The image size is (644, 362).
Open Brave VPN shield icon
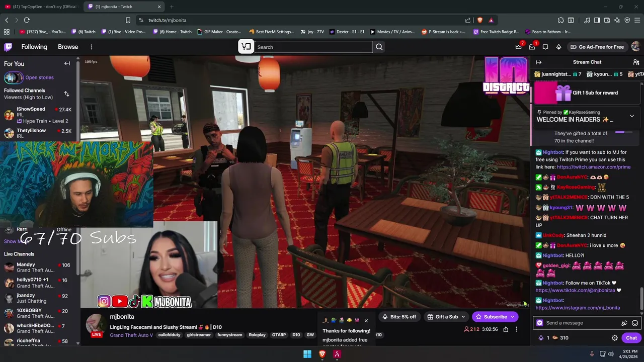(627, 20)
